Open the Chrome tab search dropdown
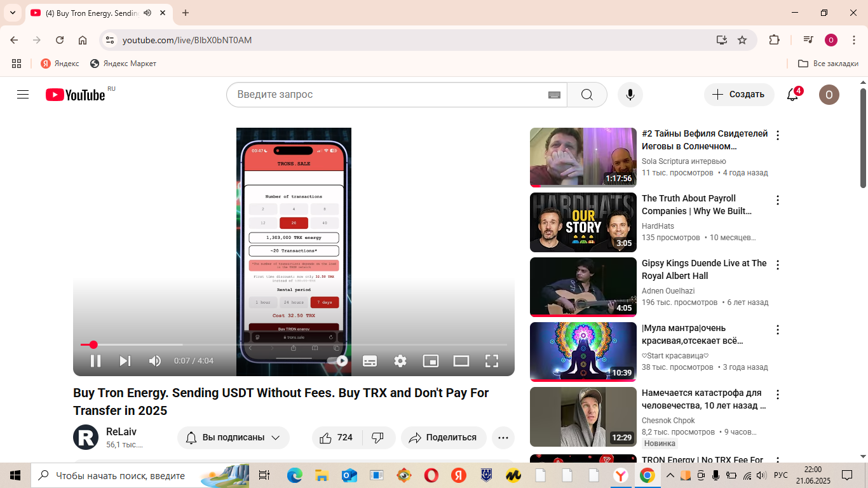 pos(13,13)
